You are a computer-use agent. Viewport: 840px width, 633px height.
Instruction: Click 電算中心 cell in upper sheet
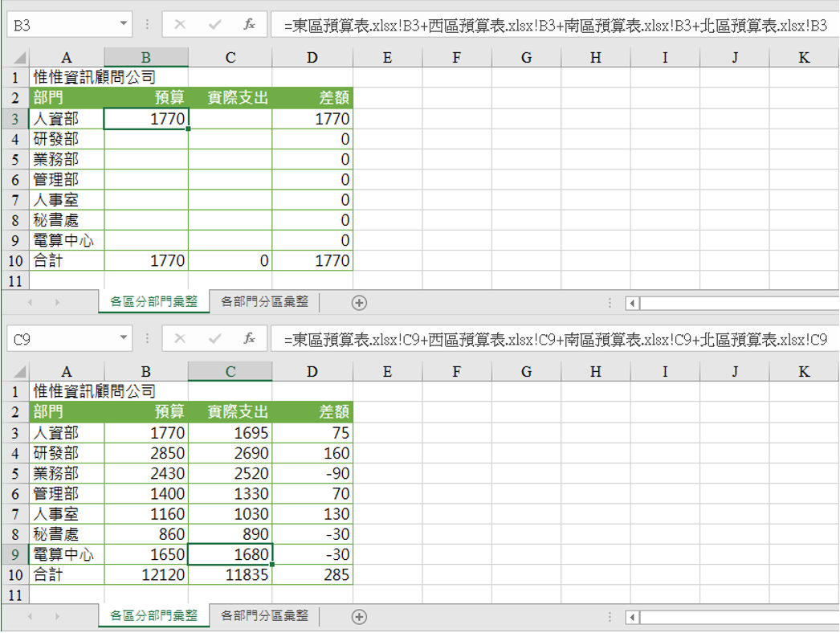point(67,240)
